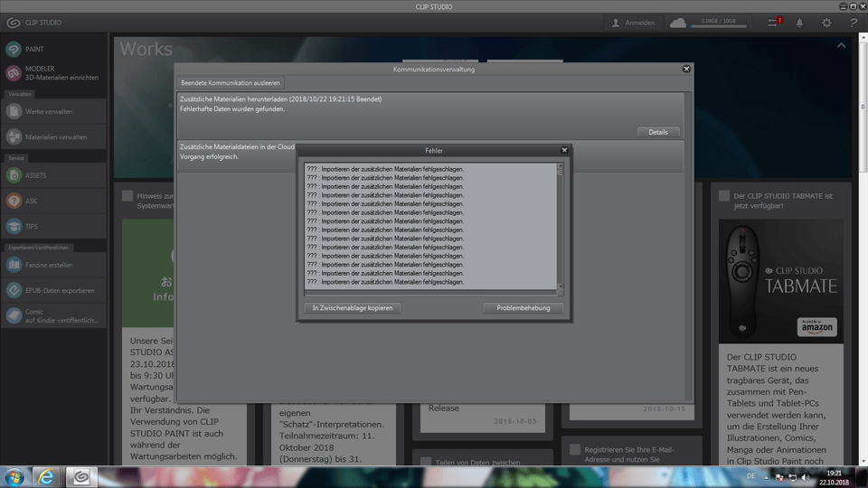The width and height of the screenshot is (868, 488).
Task: Close the Kommunikationsverwaltung dialog
Action: click(x=686, y=70)
